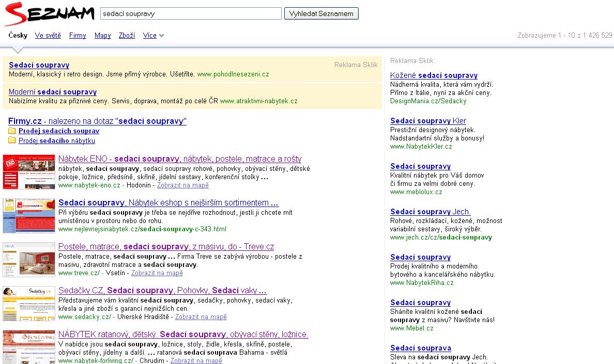This screenshot has height=364, width=614.
Task: Click 'Zobrazit na mapě' for Hodonín result
Action: [x=183, y=185]
